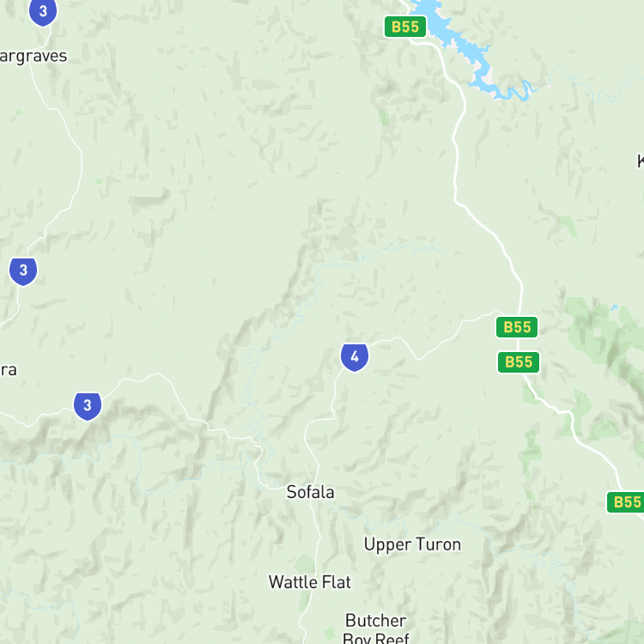This screenshot has width=644, height=644.
Task: Select the truncated 'ra' town label
Action: (9, 370)
